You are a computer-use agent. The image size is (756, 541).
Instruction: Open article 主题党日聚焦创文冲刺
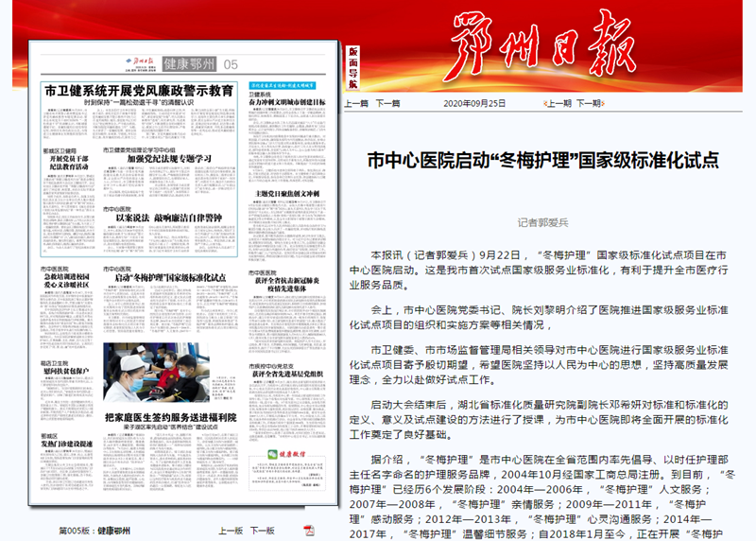tap(287, 194)
